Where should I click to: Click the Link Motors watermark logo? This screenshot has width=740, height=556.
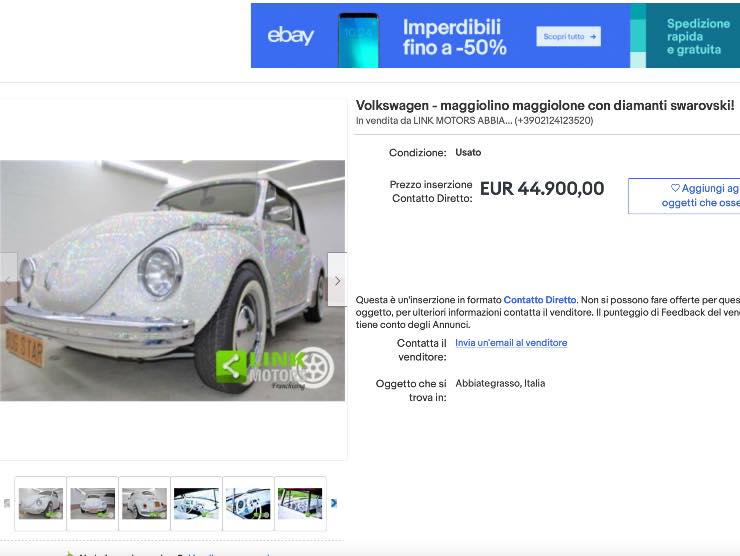tap(275, 368)
